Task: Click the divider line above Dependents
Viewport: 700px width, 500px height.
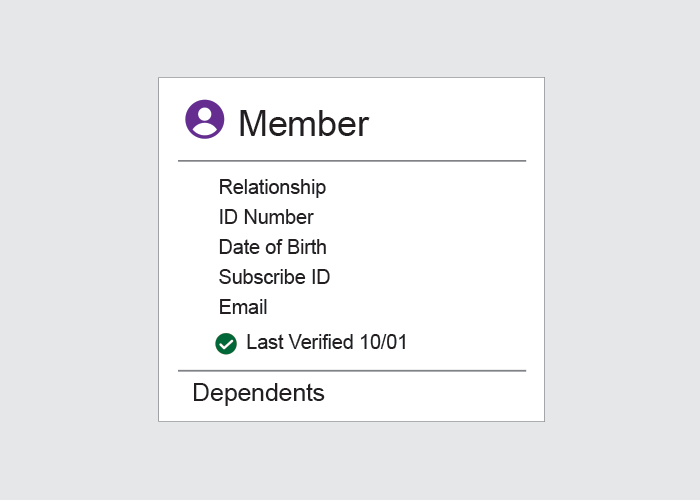Action: 352,371
